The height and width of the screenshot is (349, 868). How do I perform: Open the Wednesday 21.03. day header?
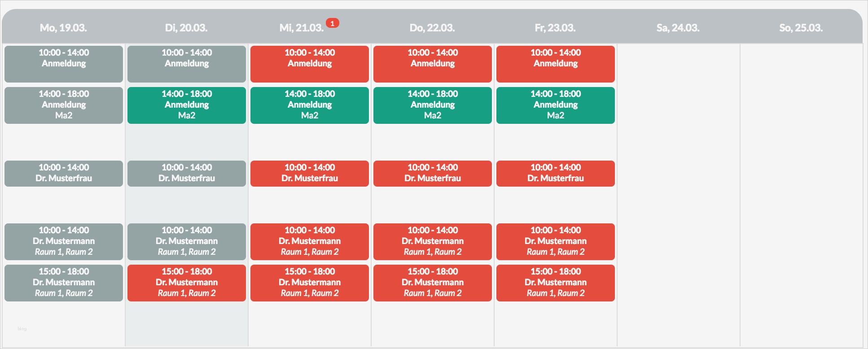[301, 28]
